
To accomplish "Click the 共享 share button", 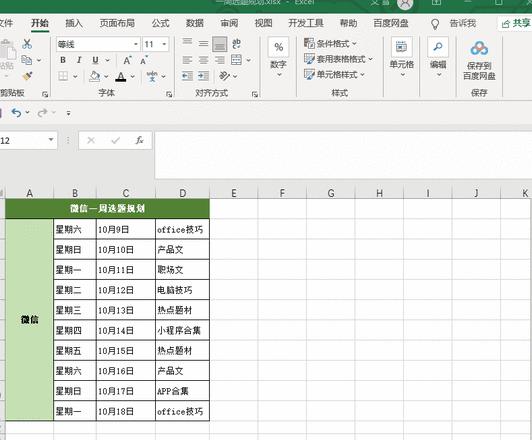I will [516, 23].
